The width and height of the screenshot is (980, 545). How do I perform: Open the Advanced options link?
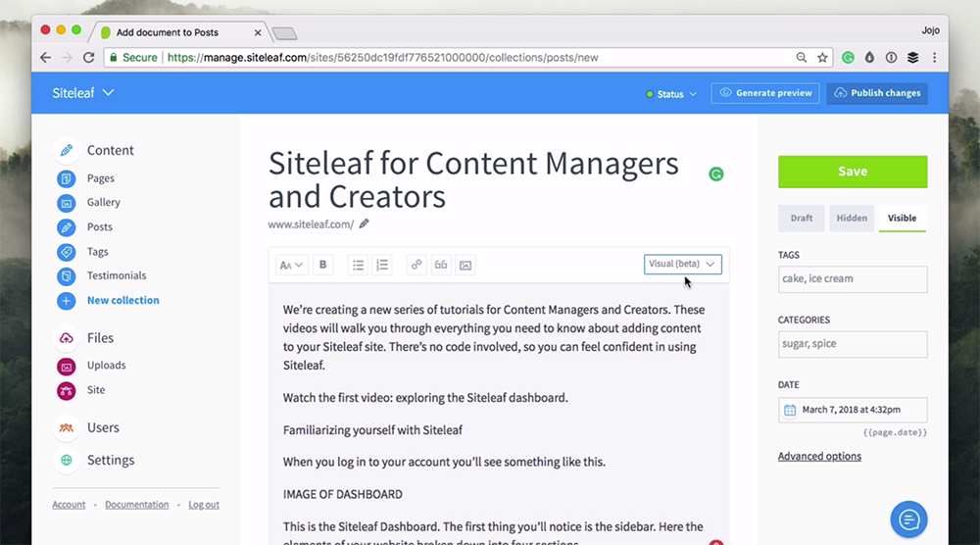(x=819, y=456)
